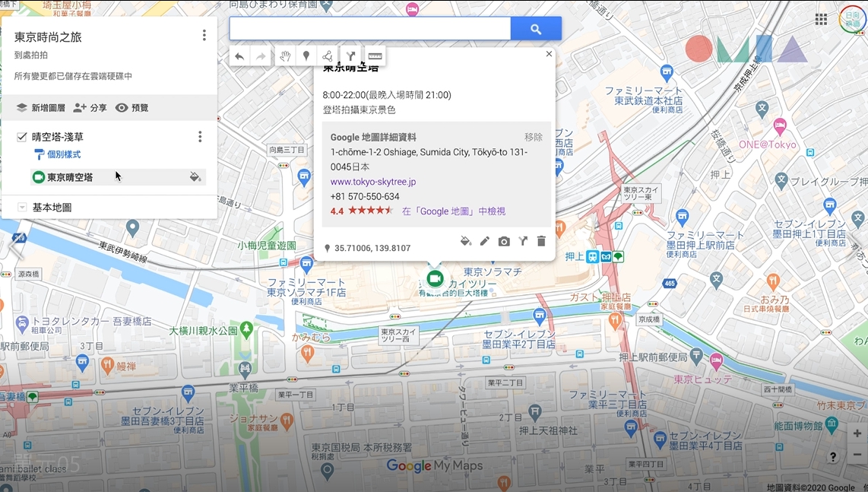Click the ONE@Tokyo hotel label
The width and height of the screenshot is (868, 492).
point(767,144)
